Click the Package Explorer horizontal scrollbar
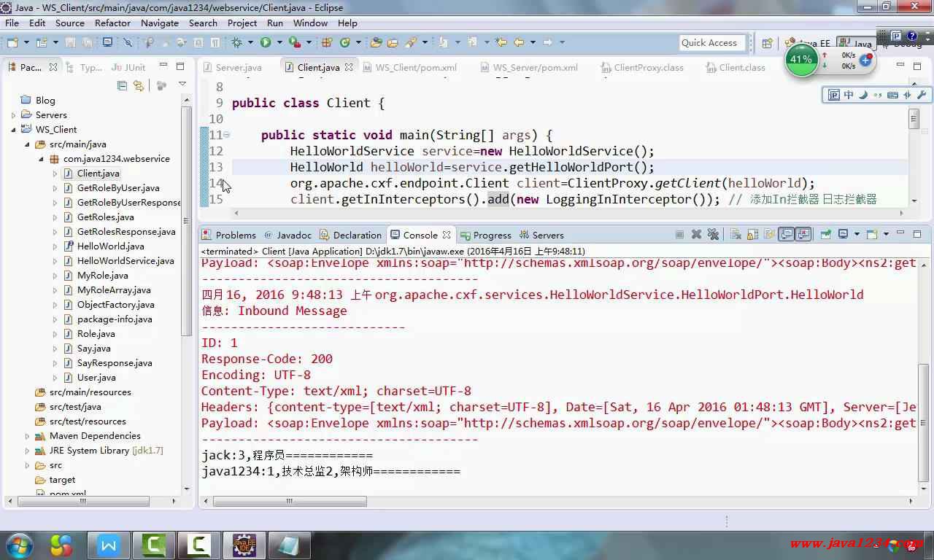934x560 pixels. point(82,502)
